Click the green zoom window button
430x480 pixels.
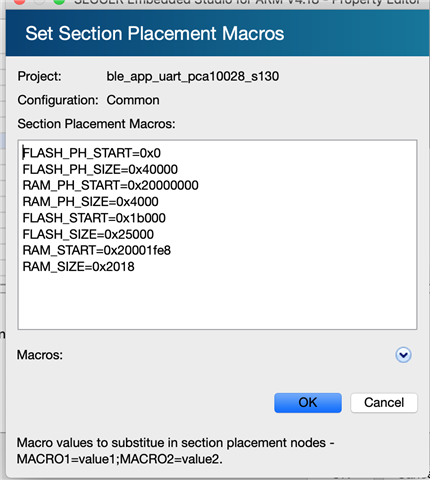tap(59, 2)
